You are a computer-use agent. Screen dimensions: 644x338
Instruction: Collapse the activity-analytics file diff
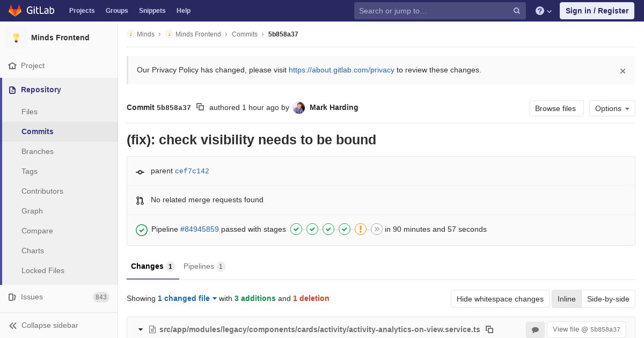(141, 329)
